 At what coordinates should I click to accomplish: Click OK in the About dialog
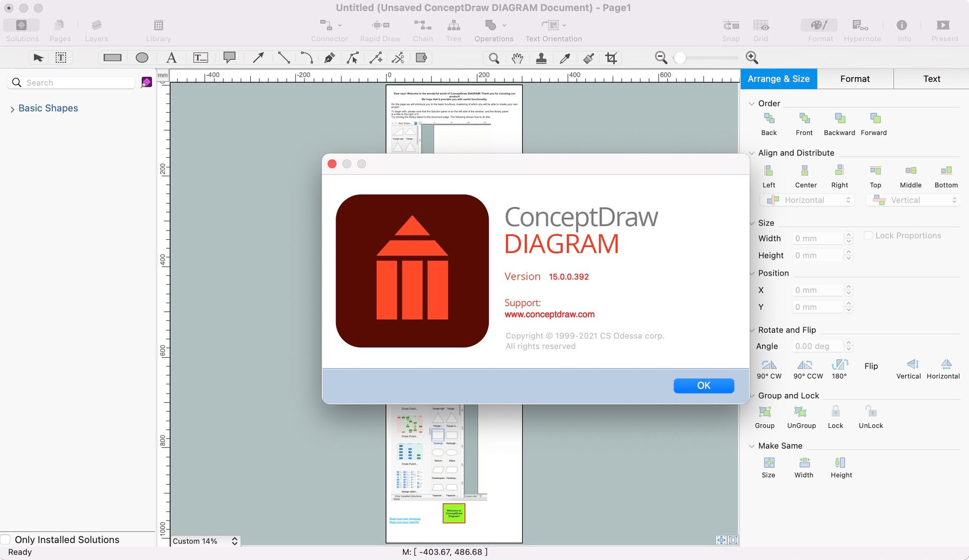click(x=704, y=385)
